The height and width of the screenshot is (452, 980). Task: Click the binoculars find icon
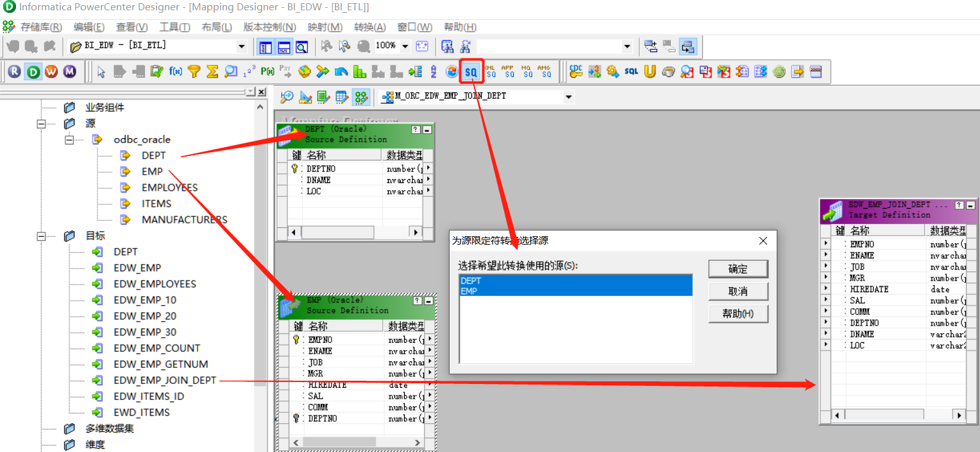pos(448,47)
